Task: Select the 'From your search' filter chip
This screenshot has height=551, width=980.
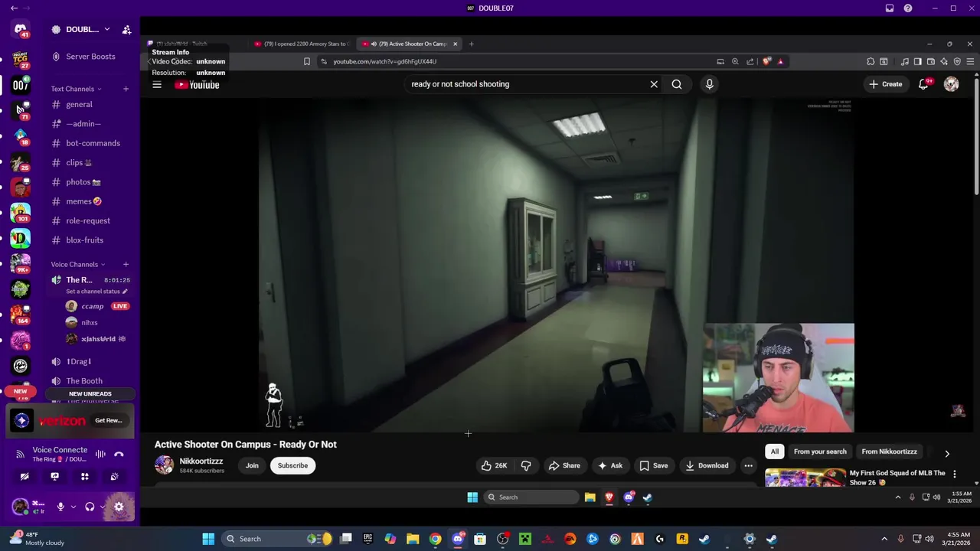Action: 820,452
